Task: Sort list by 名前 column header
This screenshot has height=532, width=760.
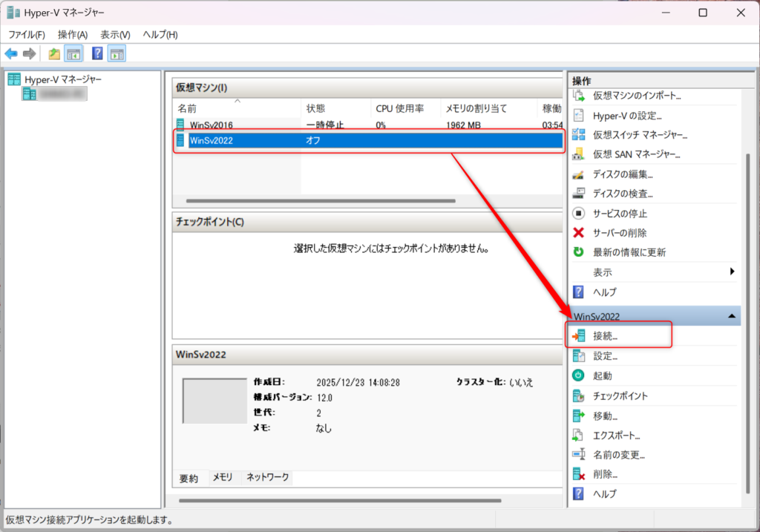Action: (x=187, y=108)
